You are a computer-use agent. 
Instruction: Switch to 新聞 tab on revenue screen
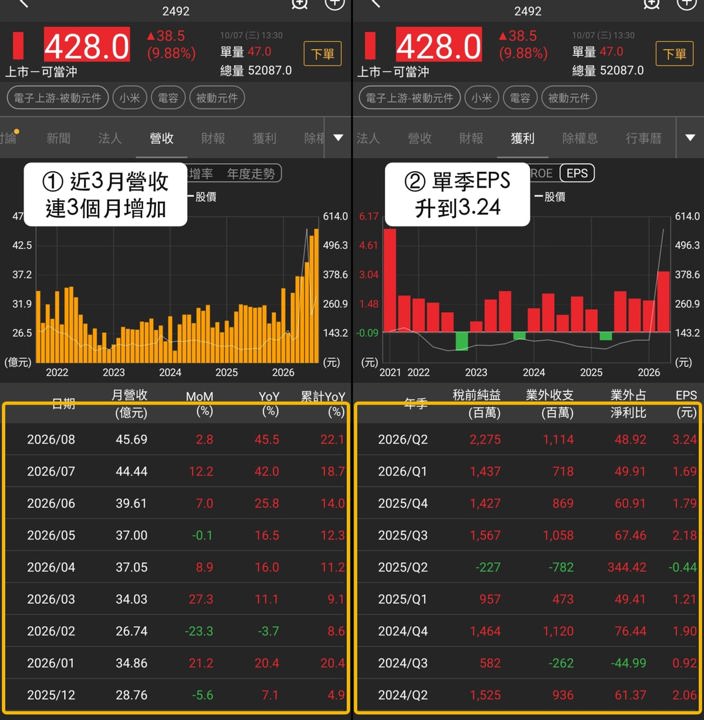click(58, 138)
